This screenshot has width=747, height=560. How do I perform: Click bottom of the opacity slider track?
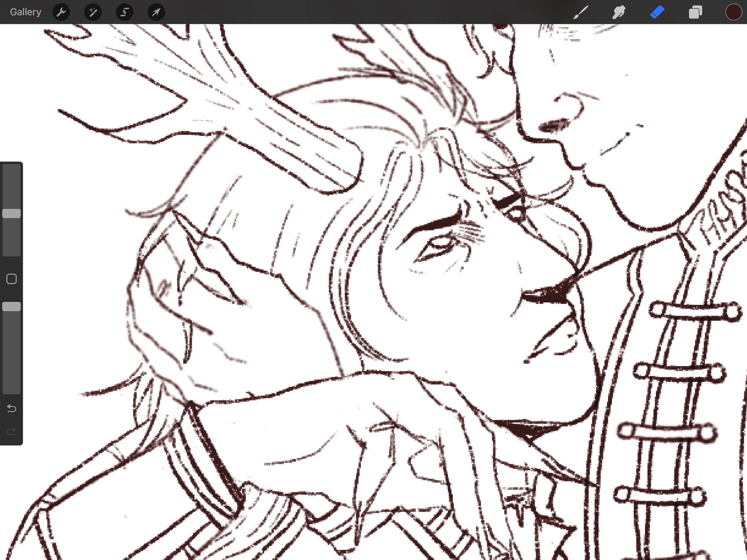pos(11,388)
